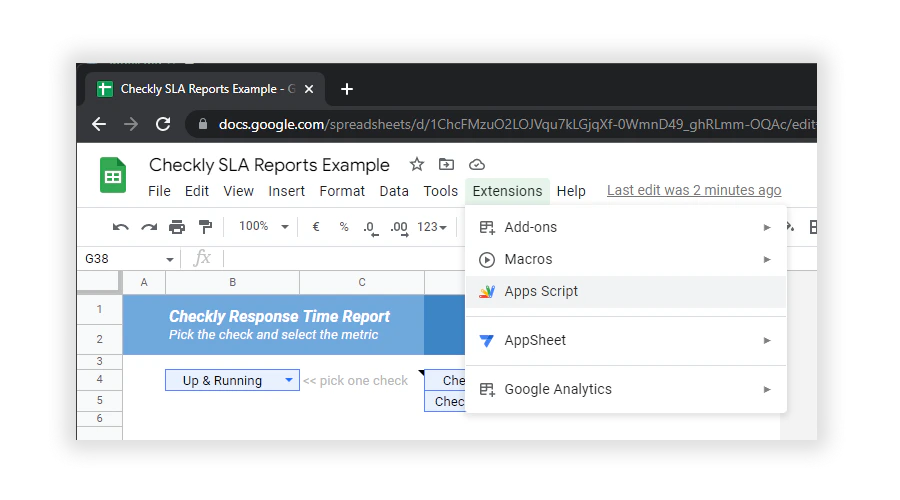Reload the browser page
The width and height of the screenshot is (900, 500).
[163, 124]
